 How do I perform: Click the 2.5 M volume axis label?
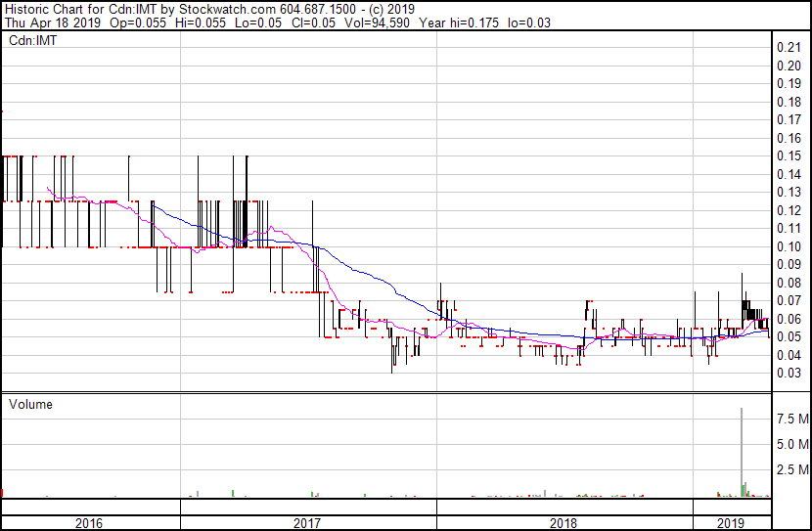pyautogui.click(x=791, y=470)
